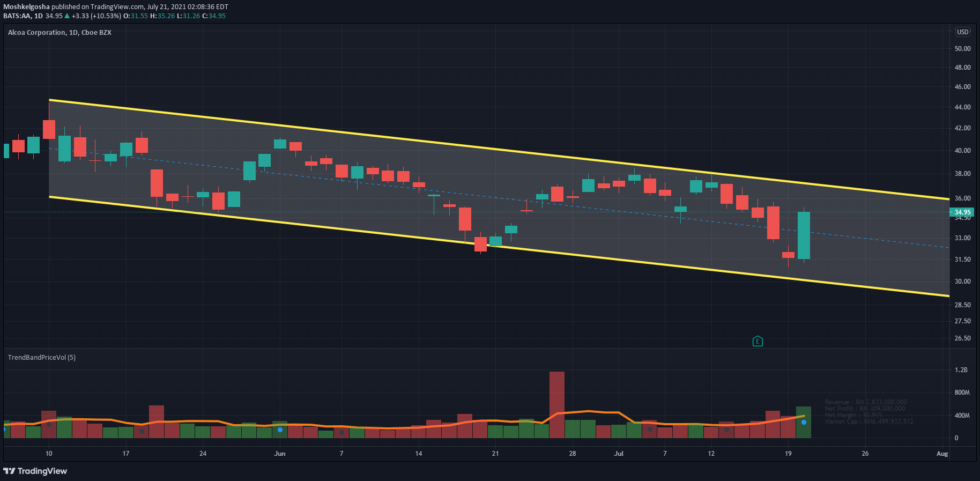Click the date label 28 on time axis
Image resolution: width=980 pixels, height=481 pixels.
click(573, 454)
